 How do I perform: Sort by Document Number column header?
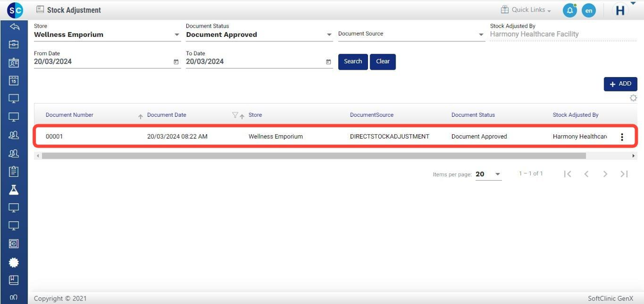coord(70,115)
